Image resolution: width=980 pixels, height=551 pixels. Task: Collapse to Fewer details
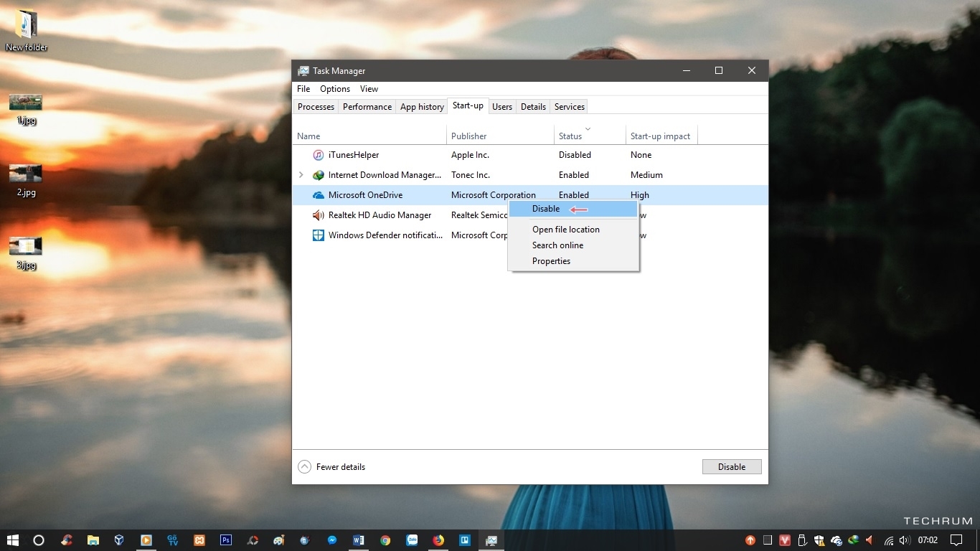click(332, 467)
